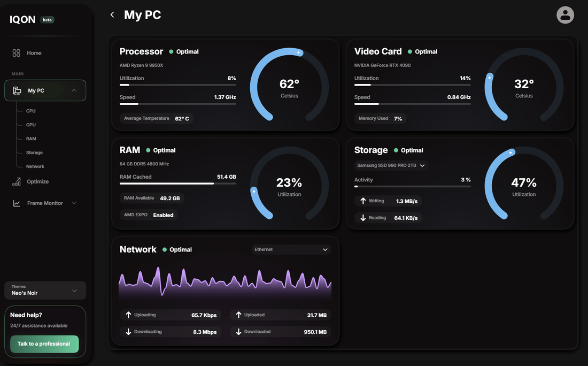Collapse the My PC sidebar section
This screenshot has height=366, width=588.
click(x=74, y=90)
